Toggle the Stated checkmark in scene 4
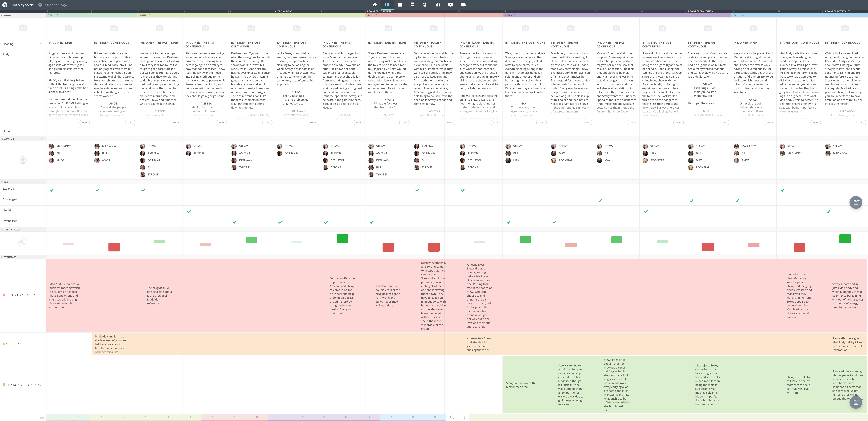This screenshot has width=868, height=421. [x=189, y=212]
